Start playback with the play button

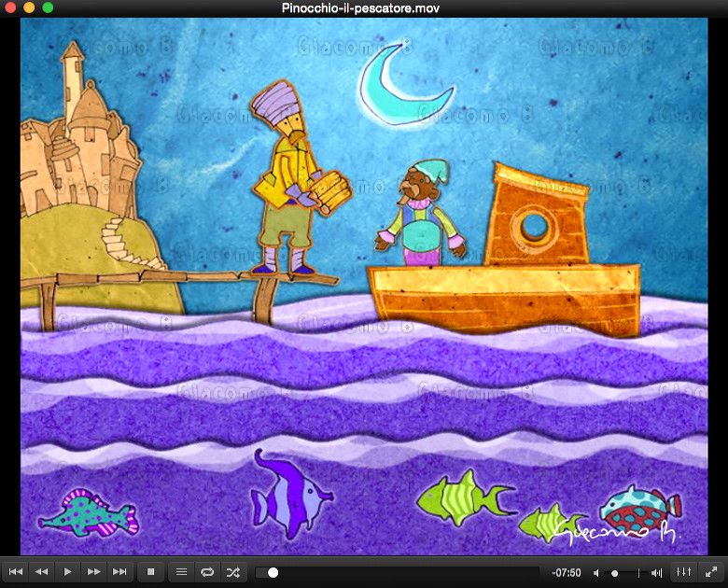pos(67,572)
